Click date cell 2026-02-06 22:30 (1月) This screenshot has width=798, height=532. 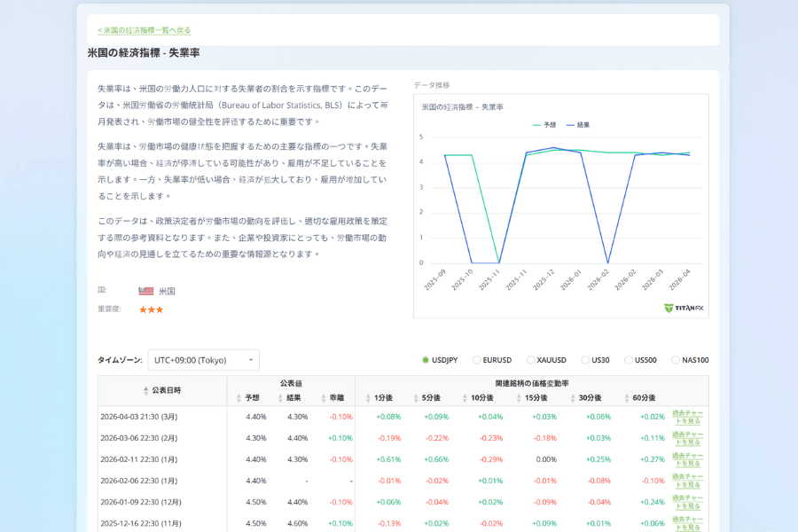coord(139,481)
